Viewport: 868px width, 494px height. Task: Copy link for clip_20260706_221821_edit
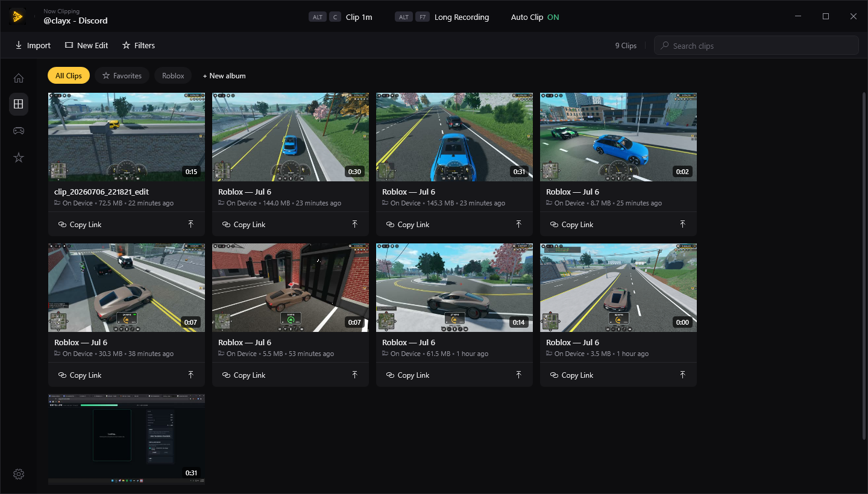80,224
